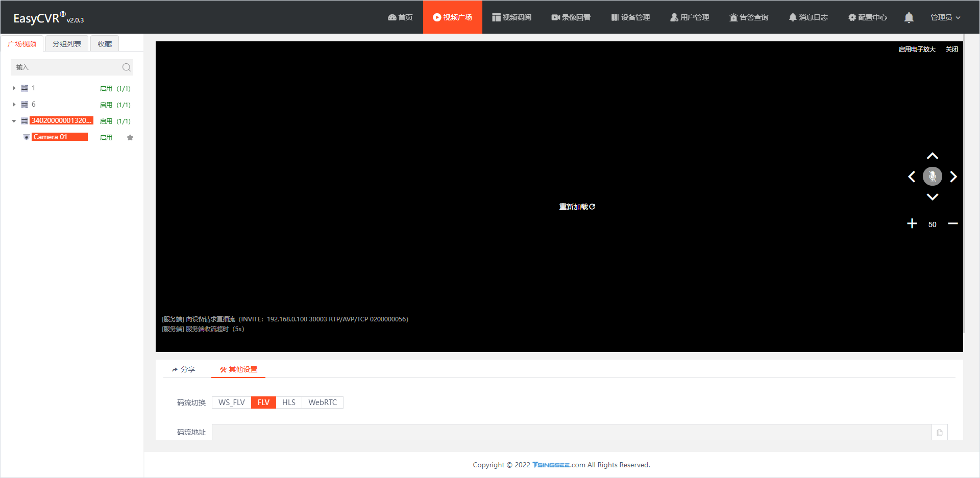Click the server icon of device 1
This screenshot has height=478, width=980.
pyautogui.click(x=24, y=88)
